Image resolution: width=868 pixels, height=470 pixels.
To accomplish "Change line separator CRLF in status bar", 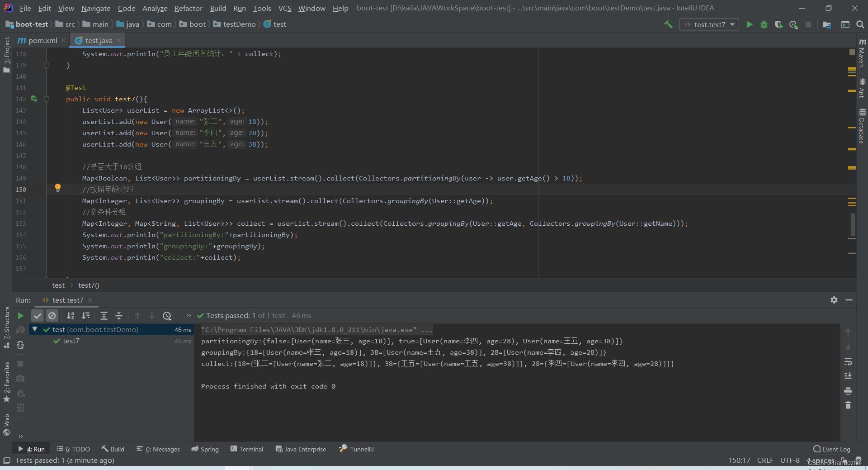I will coord(765,461).
